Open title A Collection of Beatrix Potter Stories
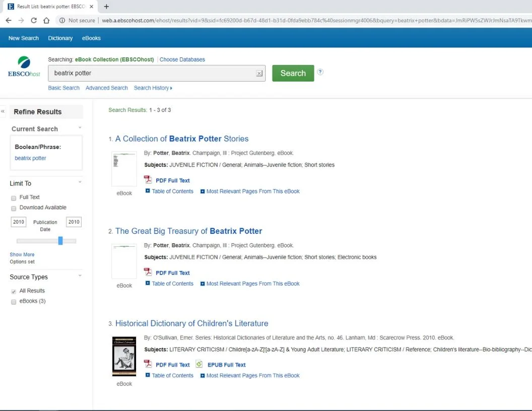The image size is (532, 411). 182,139
